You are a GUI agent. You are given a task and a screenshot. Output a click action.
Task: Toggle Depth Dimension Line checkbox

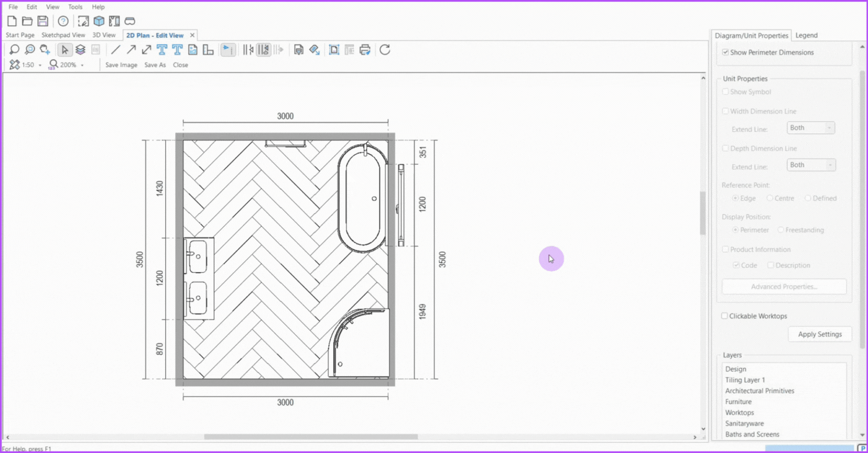(x=725, y=148)
